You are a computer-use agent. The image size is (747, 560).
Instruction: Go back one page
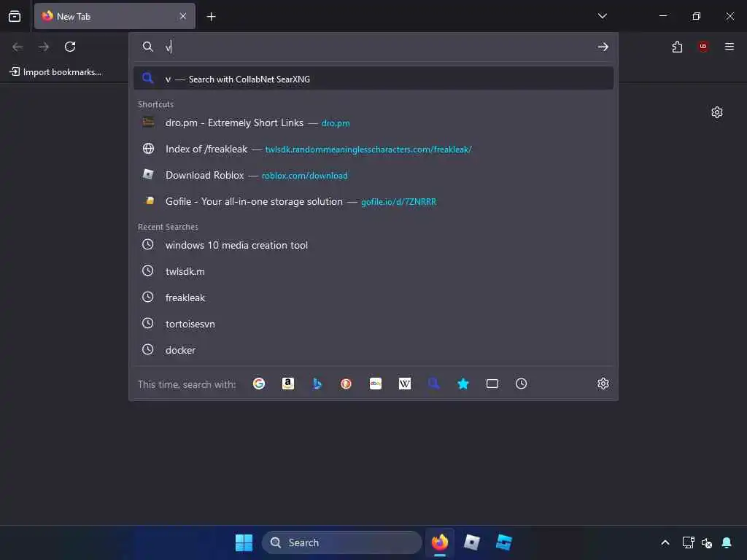click(18, 47)
